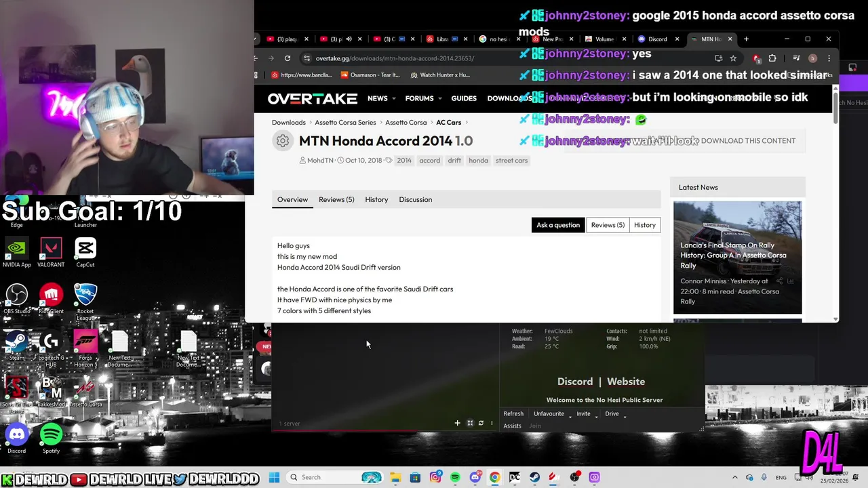Click the Assists button in Content Manager

coord(512,426)
